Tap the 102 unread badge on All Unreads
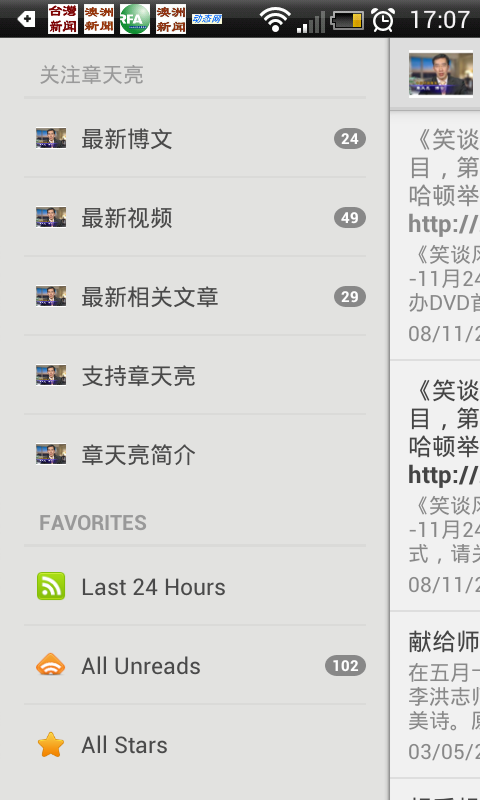The height and width of the screenshot is (800, 480). click(345, 665)
